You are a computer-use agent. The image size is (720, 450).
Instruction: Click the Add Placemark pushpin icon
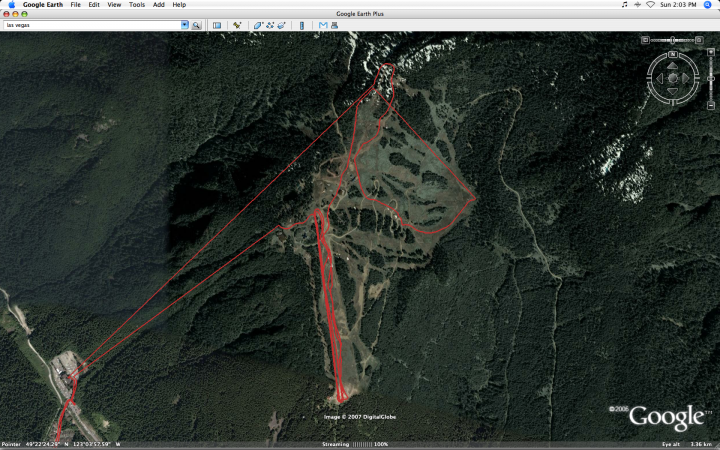(237, 25)
